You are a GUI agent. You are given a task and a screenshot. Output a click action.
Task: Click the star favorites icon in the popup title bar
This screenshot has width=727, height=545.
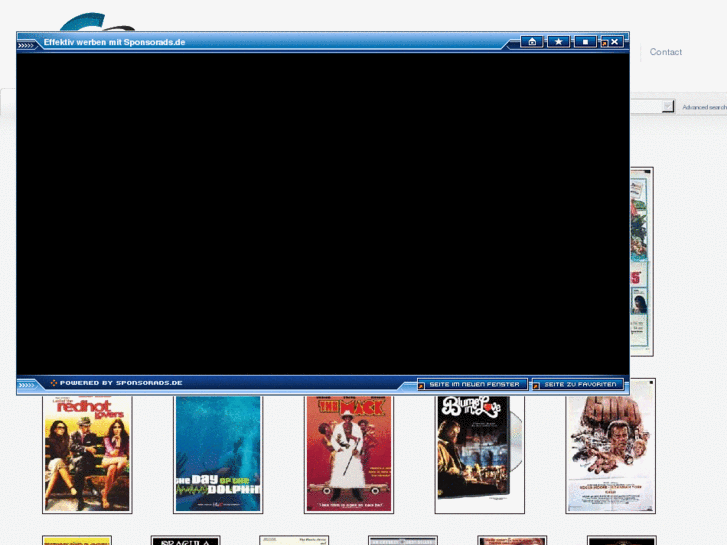pyautogui.click(x=559, y=42)
